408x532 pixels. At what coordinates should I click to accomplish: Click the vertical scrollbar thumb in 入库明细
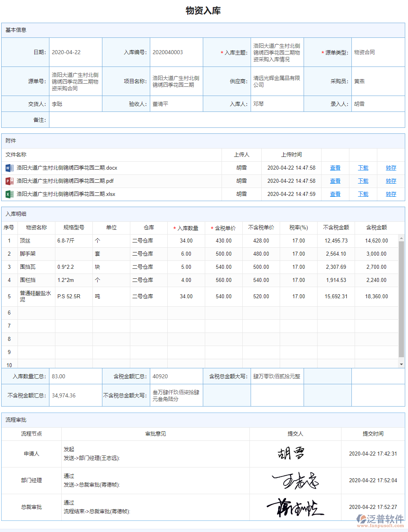pyautogui.click(x=401, y=299)
